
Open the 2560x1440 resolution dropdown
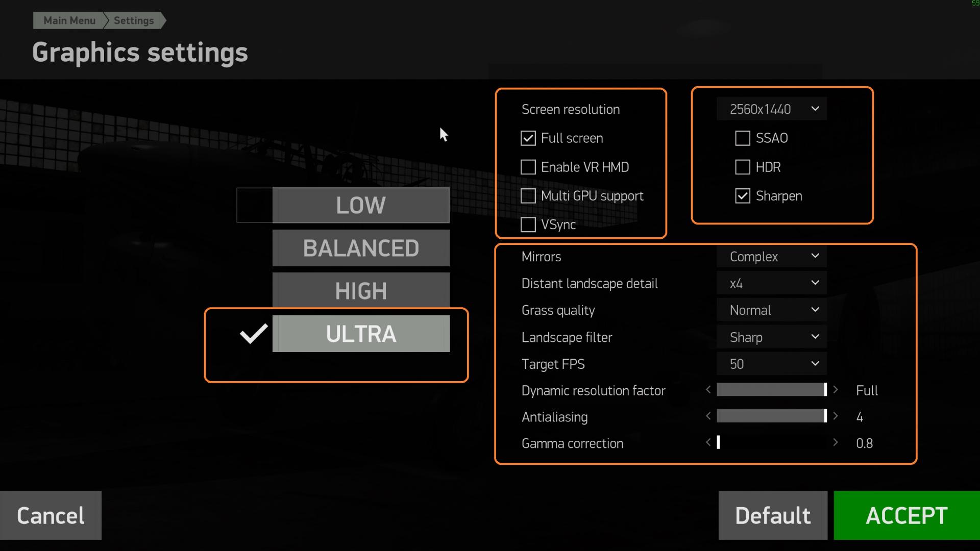772,109
